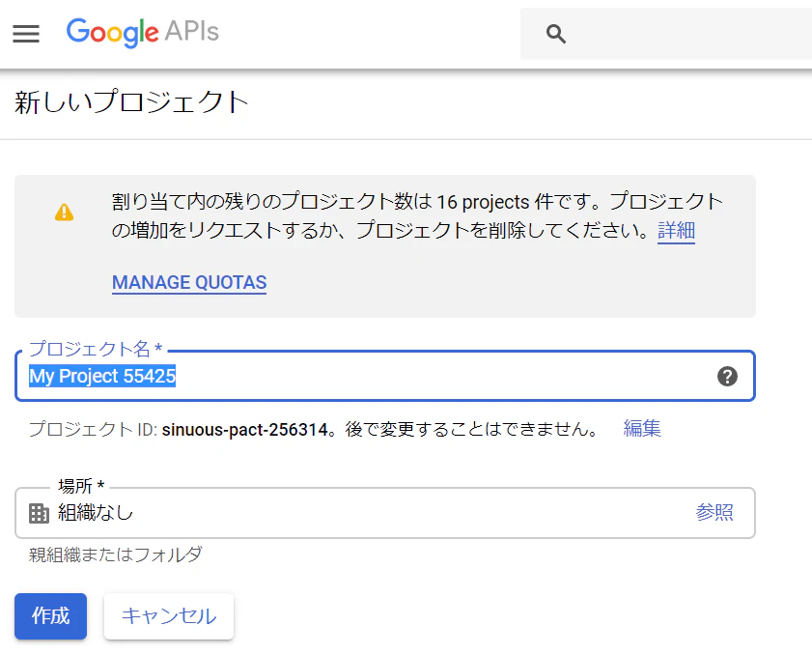Click the search magnifier icon

point(556,34)
